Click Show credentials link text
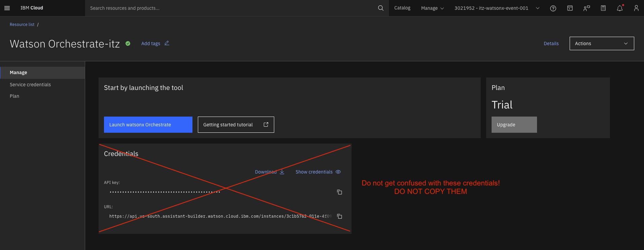The height and width of the screenshot is (250, 644). click(x=314, y=172)
